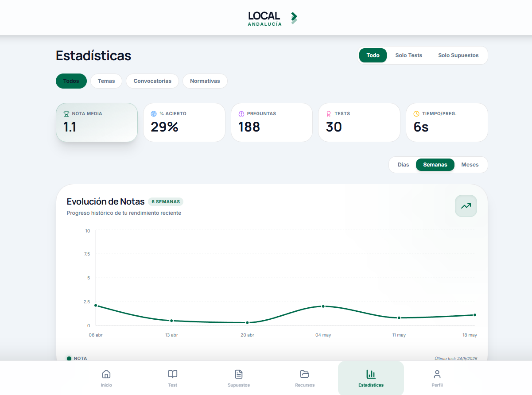Image resolution: width=532 pixels, height=395 pixels.
Task: Click the trophy icon in Nota Media card
Action: tap(66, 114)
